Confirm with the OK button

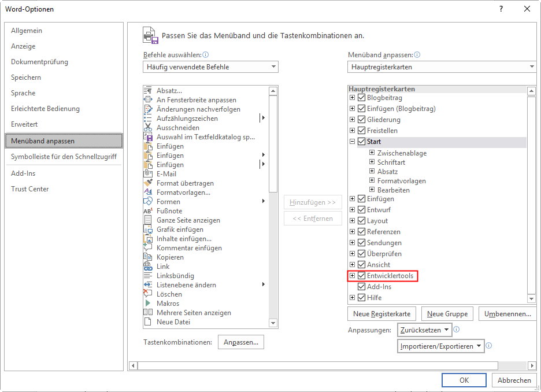click(464, 380)
